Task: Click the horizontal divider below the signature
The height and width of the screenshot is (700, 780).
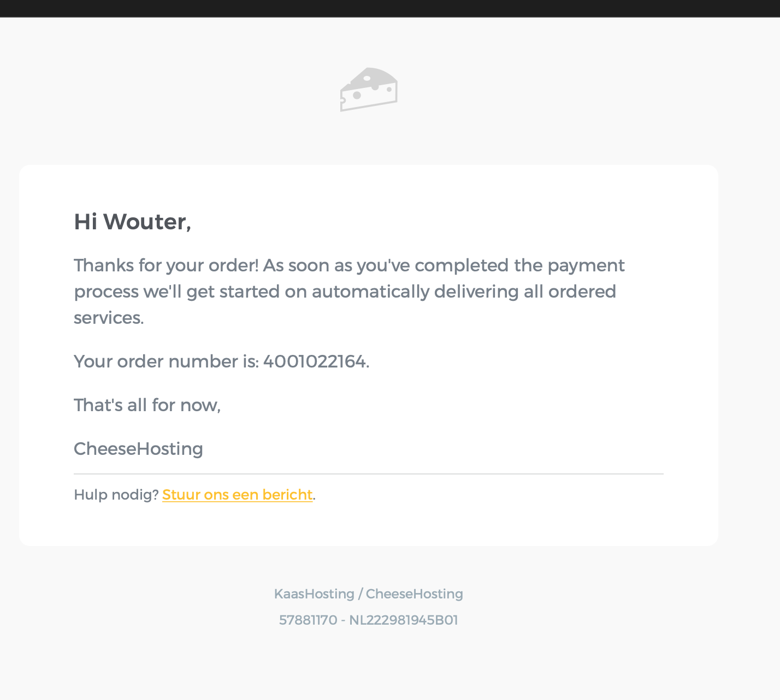Action: point(369,474)
